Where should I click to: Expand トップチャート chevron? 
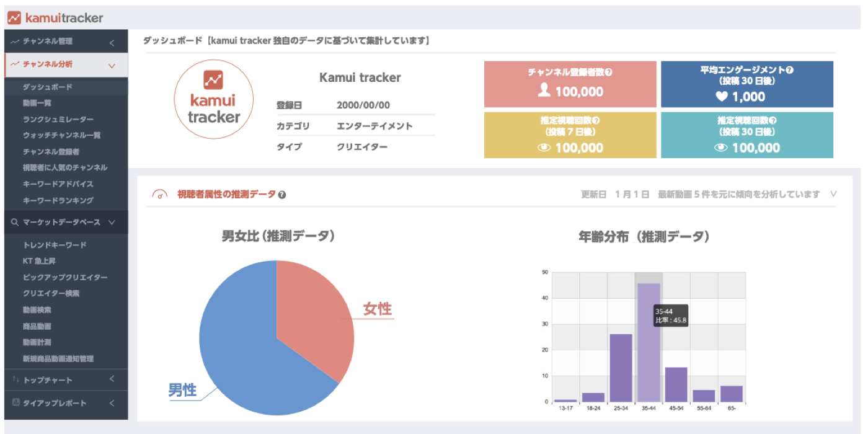[112, 379]
